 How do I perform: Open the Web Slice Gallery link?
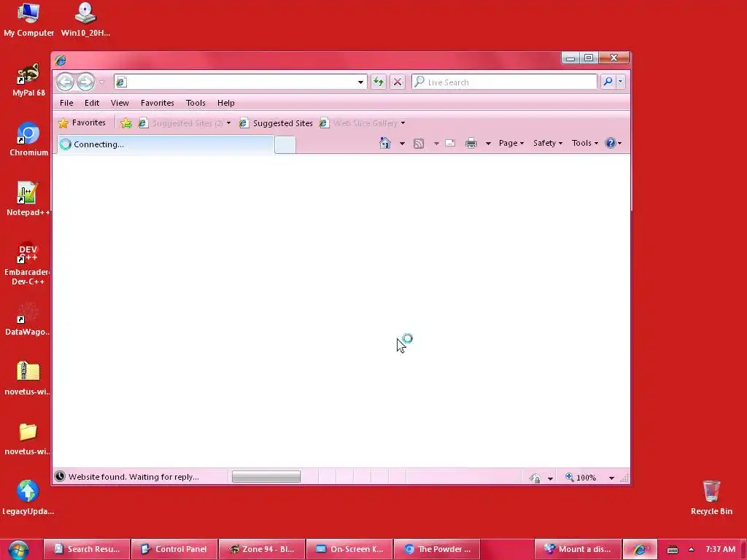click(x=362, y=123)
